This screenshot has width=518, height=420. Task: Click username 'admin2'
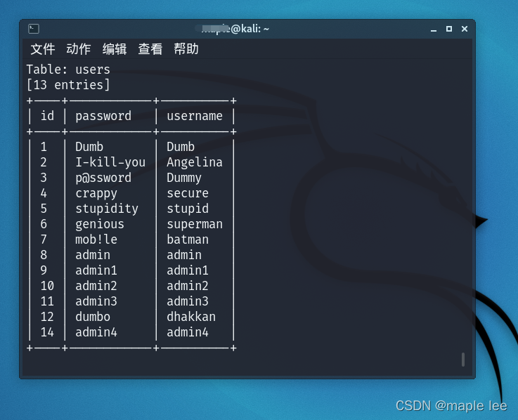click(x=188, y=286)
